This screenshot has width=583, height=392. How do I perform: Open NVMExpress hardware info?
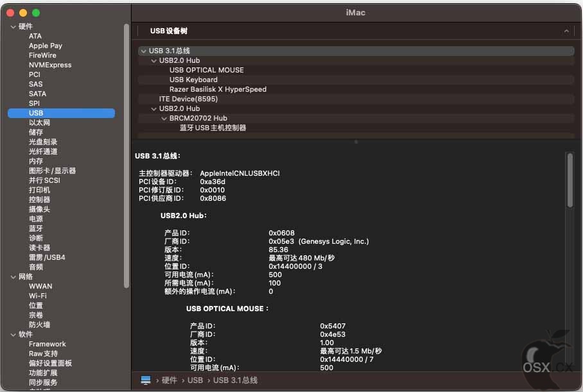(50, 65)
